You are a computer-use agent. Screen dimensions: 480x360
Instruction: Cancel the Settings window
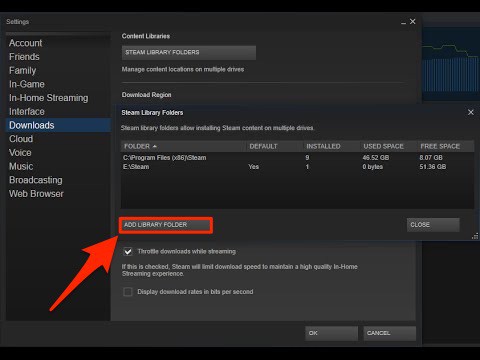point(389,333)
